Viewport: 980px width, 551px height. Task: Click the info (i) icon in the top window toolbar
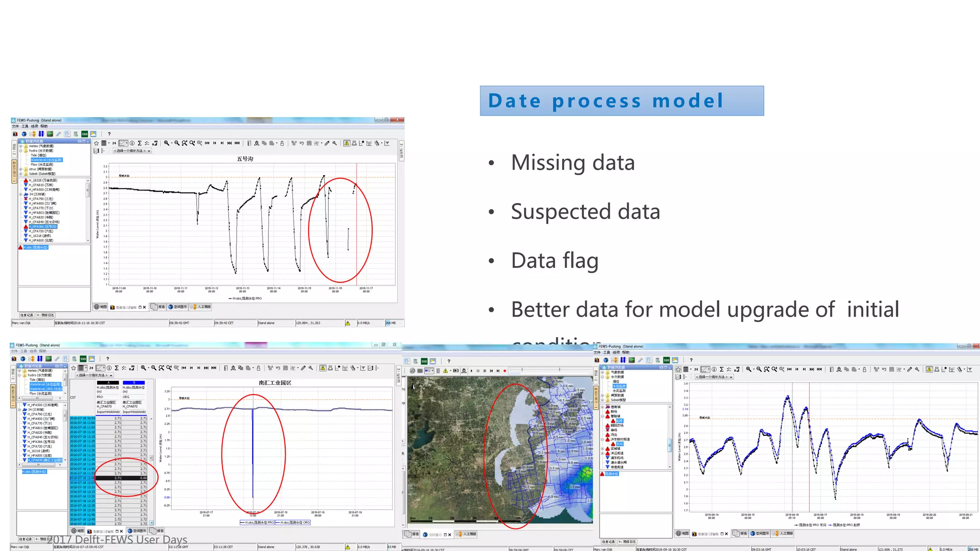coord(132,143)
